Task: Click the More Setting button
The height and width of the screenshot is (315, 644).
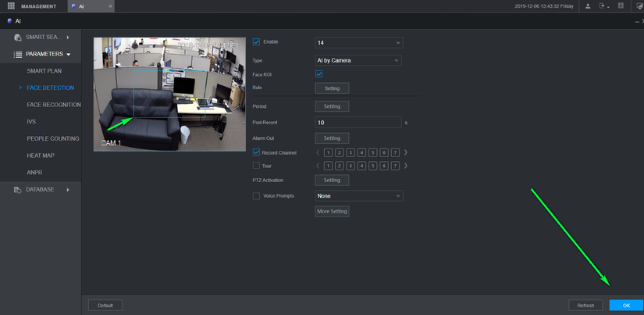Action: (332, 212)
